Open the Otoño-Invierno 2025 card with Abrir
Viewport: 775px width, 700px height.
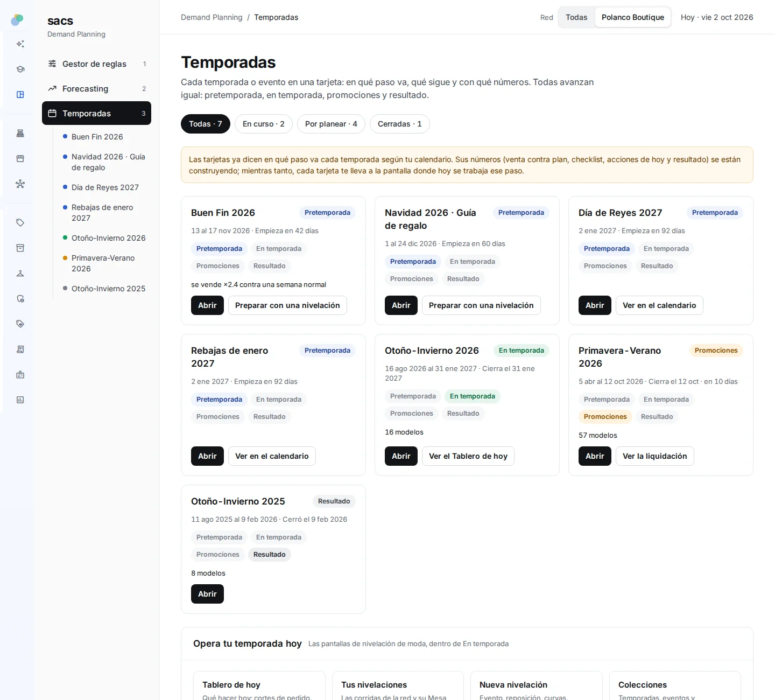point(207,594)
